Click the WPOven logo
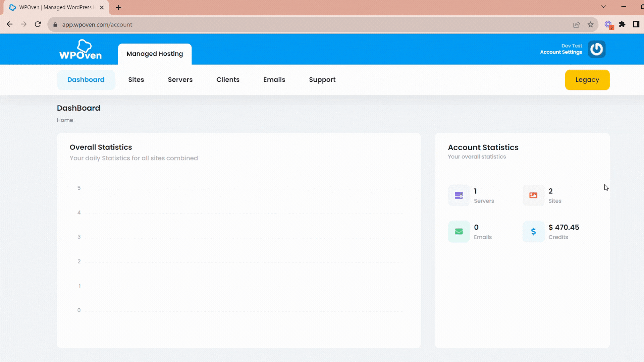Screen dimensions: 644x362 coord(80,49)
